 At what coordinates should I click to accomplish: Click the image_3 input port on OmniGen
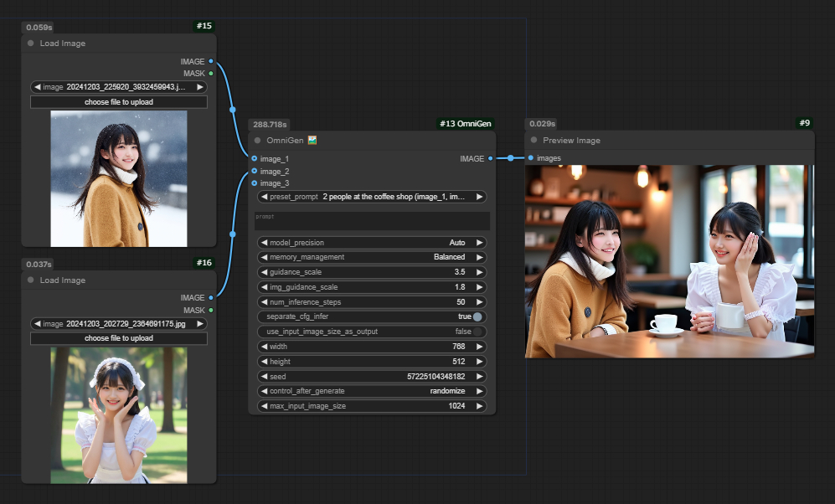[x=254, y=183]
